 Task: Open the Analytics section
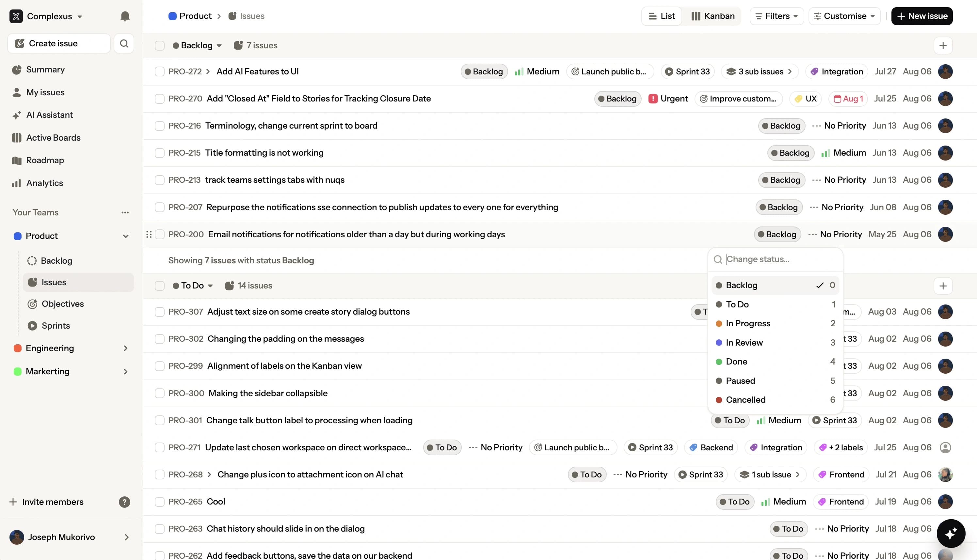44,183
